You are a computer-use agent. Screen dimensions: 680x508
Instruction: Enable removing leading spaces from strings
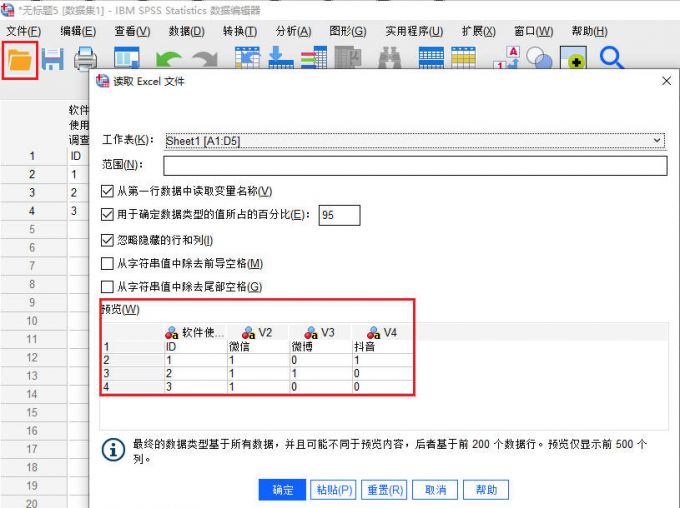point(107,263)
